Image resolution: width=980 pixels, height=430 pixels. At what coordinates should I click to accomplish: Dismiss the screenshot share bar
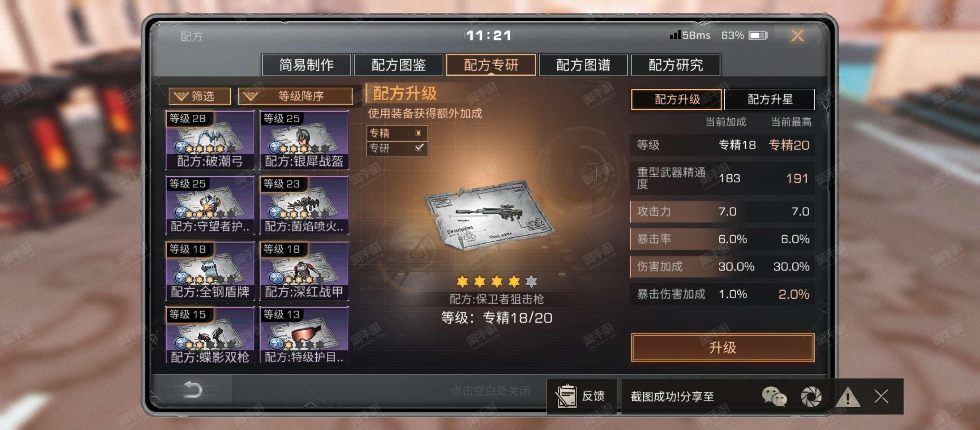click(x=881, y=397)
